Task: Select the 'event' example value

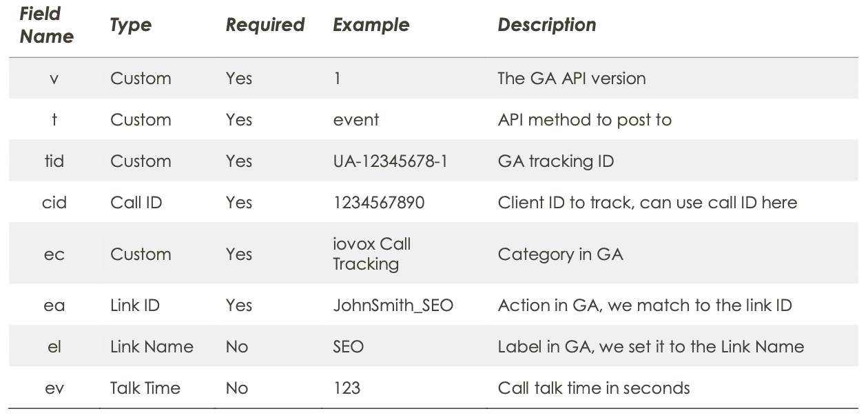Action: pyautogui.click(x=355, y=120)
